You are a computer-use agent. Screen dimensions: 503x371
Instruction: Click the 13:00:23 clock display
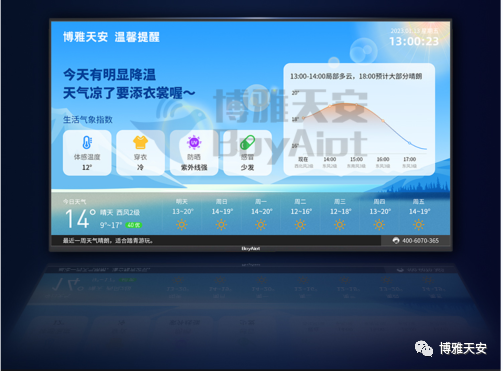[414, 41]
